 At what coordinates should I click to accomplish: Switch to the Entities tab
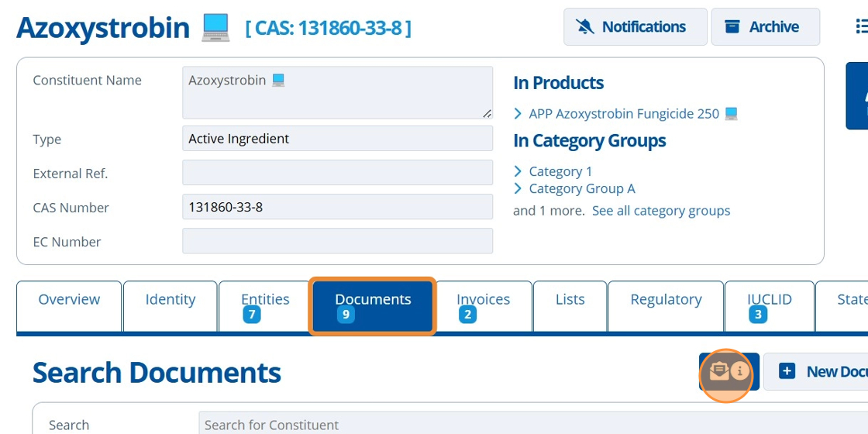[265, 305]
